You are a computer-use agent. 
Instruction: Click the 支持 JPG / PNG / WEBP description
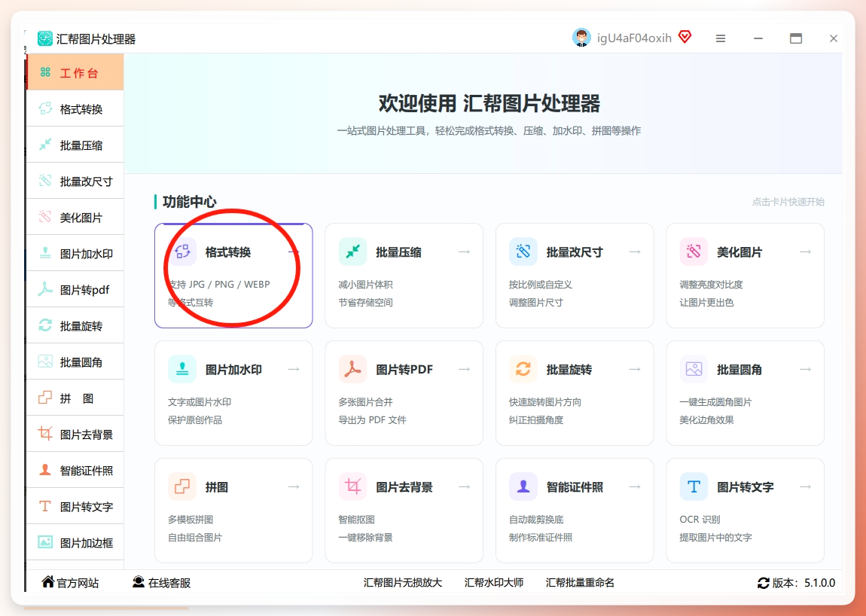(219, 285)
